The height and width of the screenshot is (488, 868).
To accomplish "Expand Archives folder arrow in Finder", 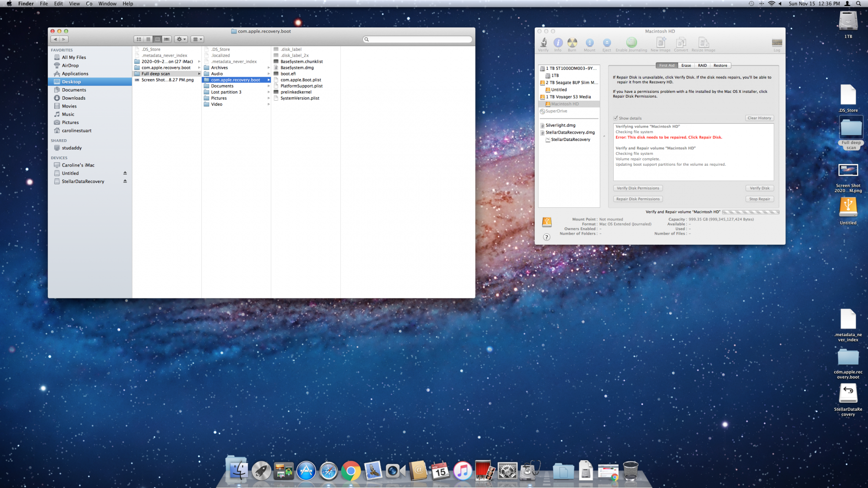I will pos(269,68).
